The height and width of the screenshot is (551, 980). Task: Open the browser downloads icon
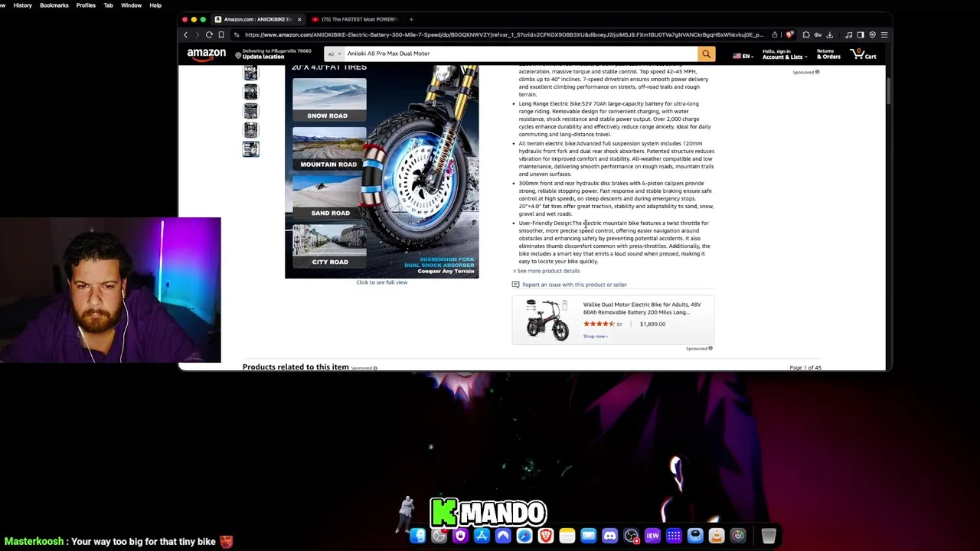(x=829, y=34)
